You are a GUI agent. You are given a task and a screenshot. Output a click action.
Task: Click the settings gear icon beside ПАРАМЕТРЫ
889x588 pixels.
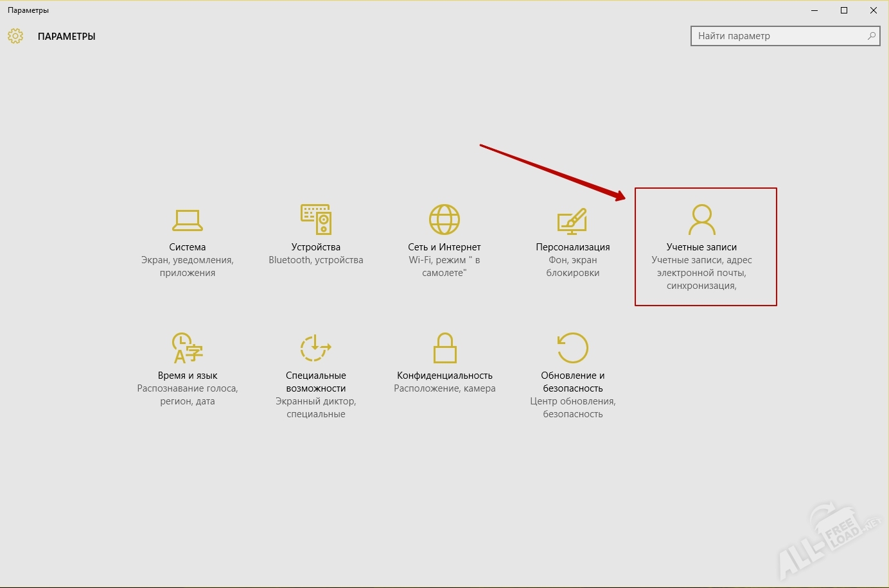click(15, 36)
